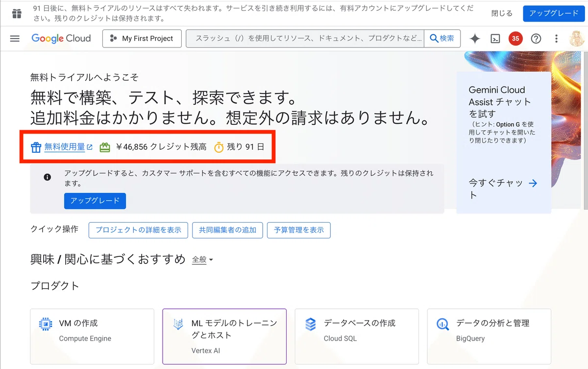The height and width of the screenshot is (369, 588).
Task: Expand the 全般 interest dropdown
Action: tap(202, 260)
